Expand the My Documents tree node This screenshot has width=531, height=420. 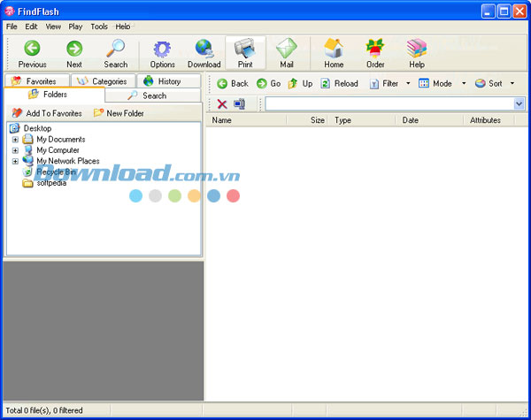point(15,140)
